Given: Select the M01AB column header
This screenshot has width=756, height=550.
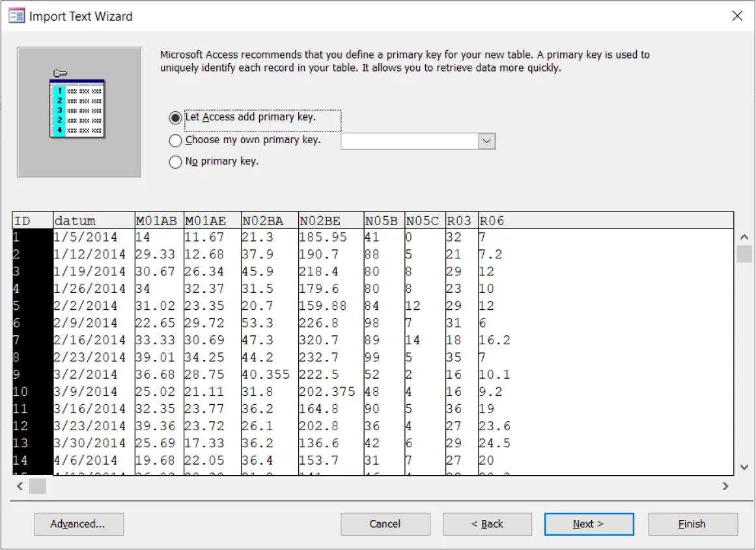Looking at the screenshot, I should (160, 220).
